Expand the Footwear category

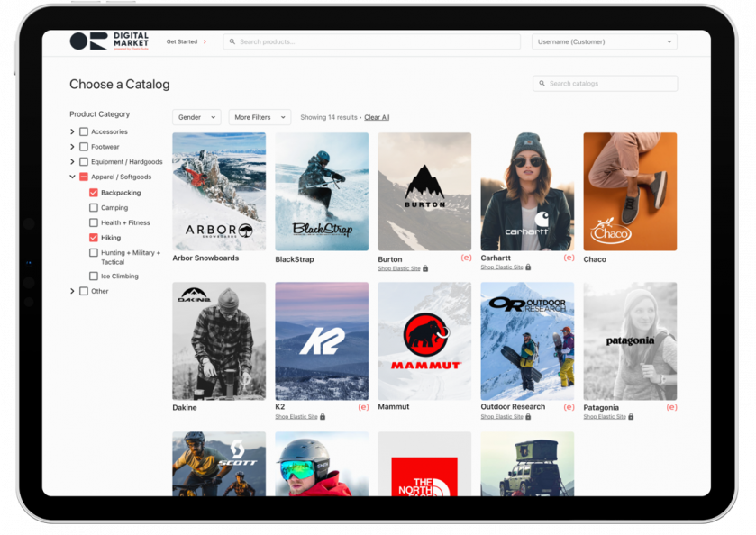pos(72,147)
